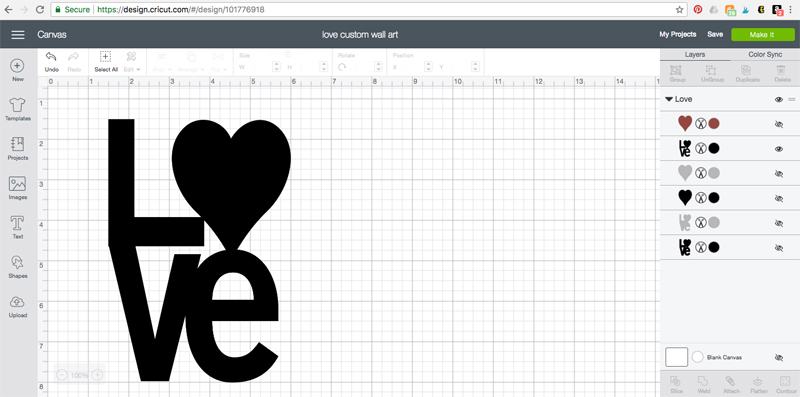
Task: Open My Projects link
Action: tap(678, 34)
